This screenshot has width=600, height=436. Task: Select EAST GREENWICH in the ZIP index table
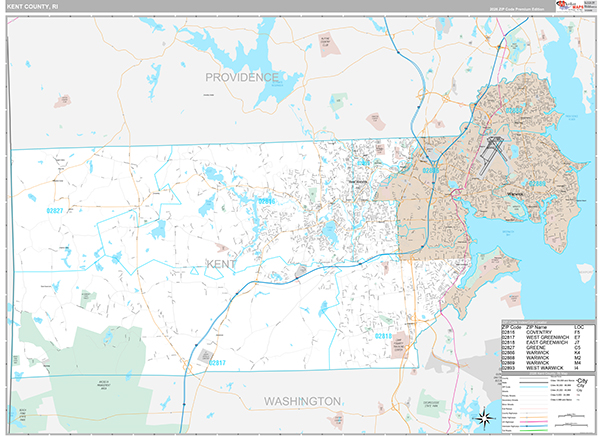click(547, 342)
